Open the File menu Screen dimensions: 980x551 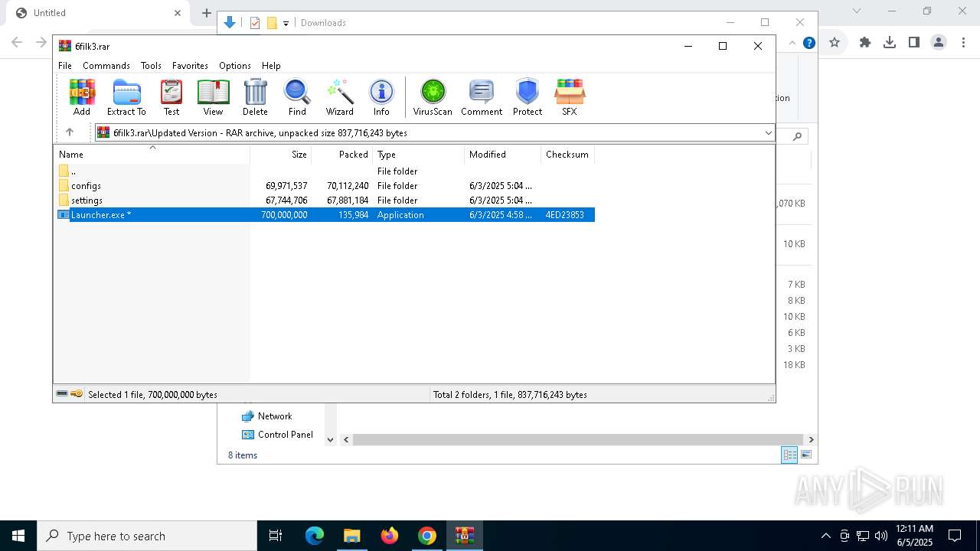[65, 66]
